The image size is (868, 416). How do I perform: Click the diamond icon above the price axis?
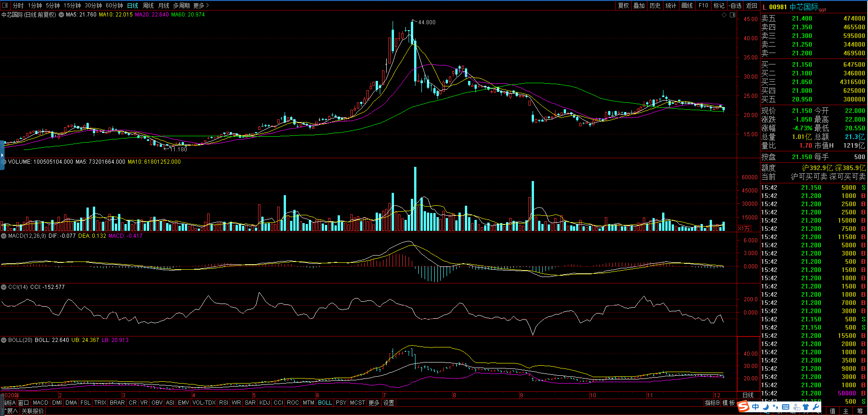pos(724,15)
